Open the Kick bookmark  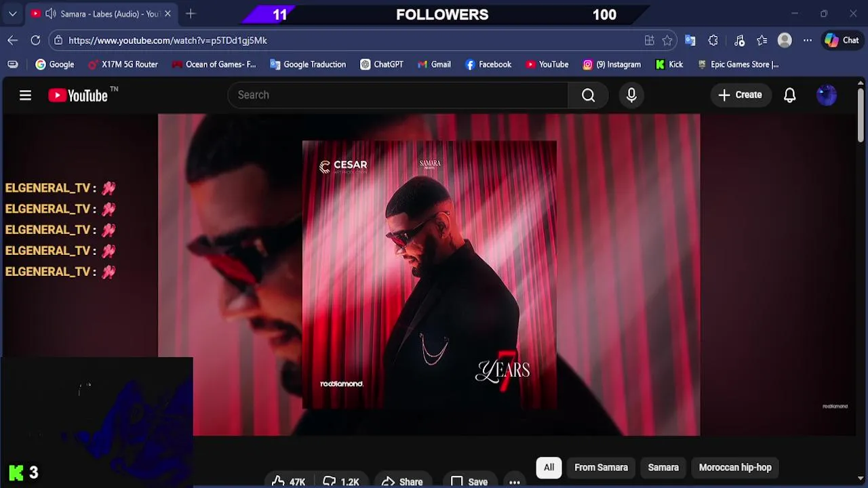669,64
